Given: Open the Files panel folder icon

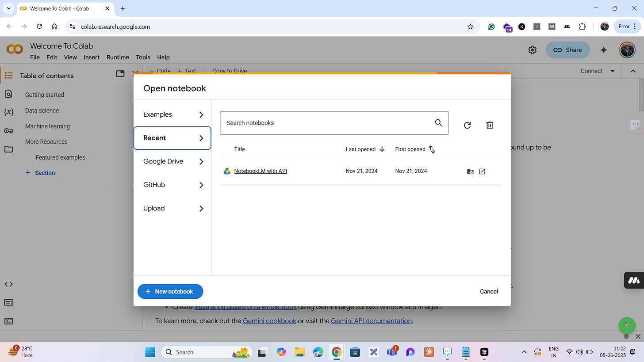Looking at the screenshot, I should pos(9,149).
